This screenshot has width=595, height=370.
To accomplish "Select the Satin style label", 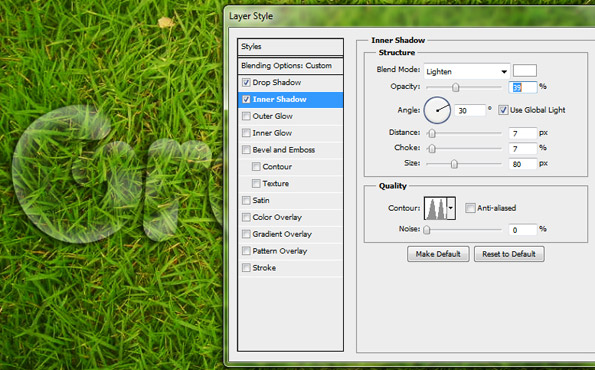I will click(261, 200).
